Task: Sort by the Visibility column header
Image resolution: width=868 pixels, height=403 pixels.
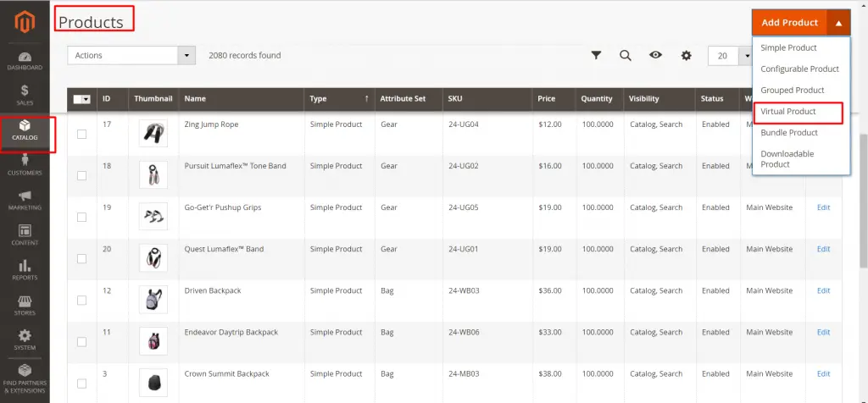Action: tap(659, 98)
